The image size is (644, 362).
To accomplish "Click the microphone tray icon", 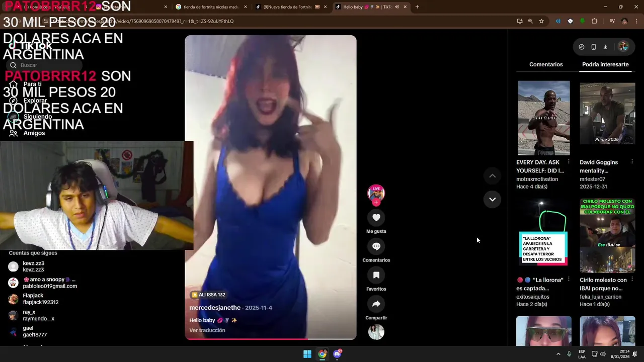I will 569,354.
